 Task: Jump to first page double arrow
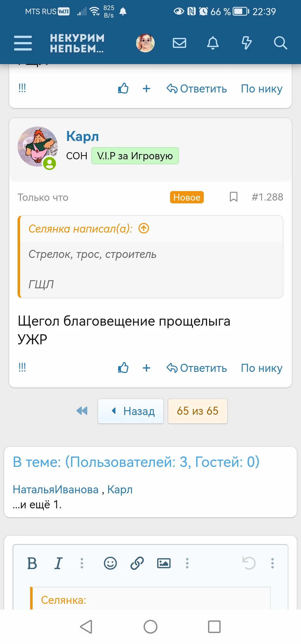[x=82, y=411]
